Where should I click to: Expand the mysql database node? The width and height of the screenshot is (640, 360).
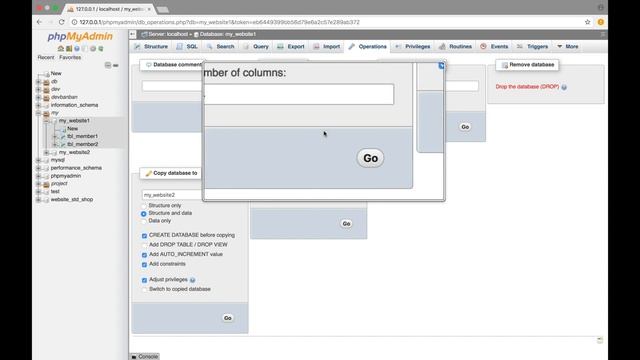tap(38, 160)
